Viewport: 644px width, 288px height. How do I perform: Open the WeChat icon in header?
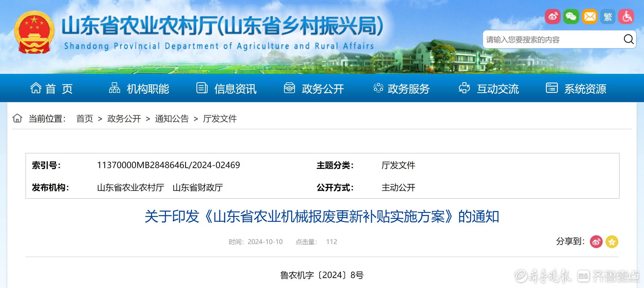[x=571, y=17]
